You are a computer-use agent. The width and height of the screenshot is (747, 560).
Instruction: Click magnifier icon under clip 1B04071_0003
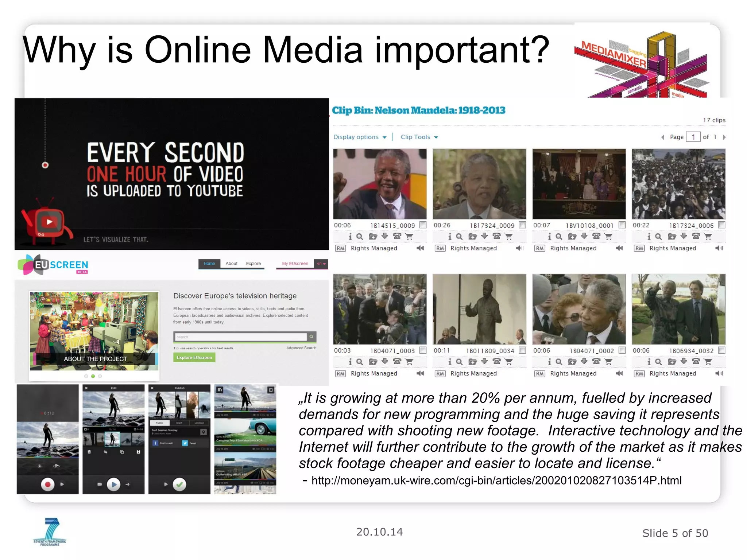(x=360, y=362)
